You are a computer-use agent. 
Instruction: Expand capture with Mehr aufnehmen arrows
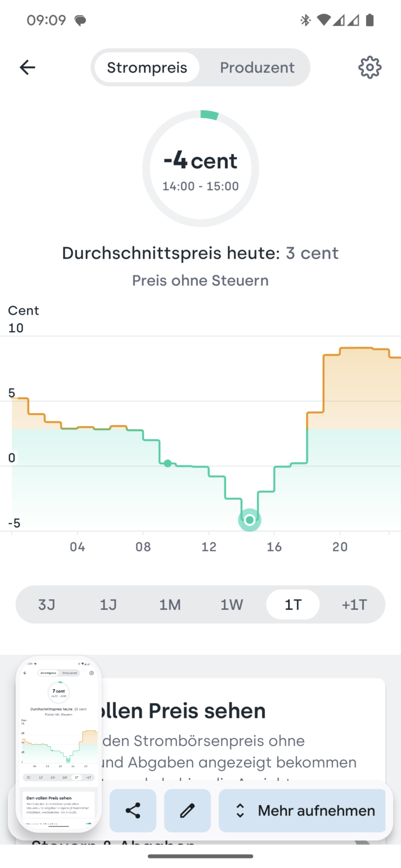click(302, 810)
